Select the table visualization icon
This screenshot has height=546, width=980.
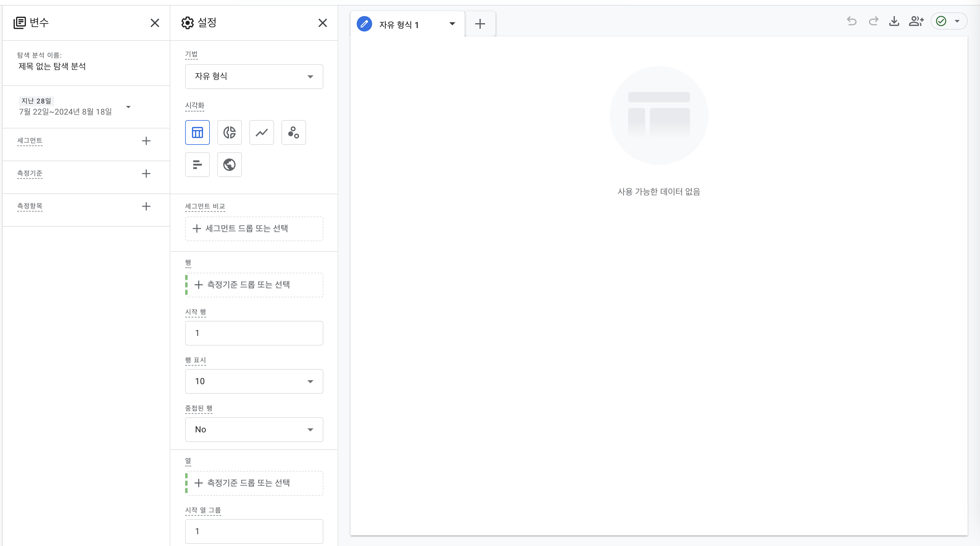[x=197, y=132]
